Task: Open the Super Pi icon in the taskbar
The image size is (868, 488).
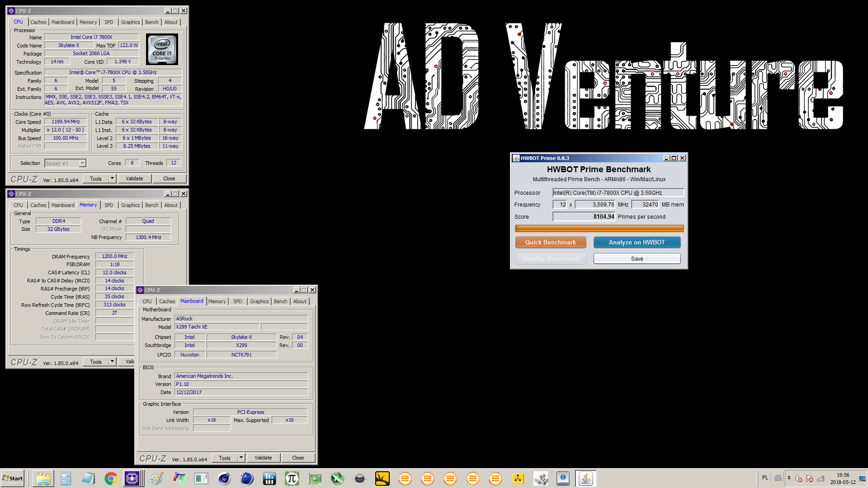Action: coord(292,479)
